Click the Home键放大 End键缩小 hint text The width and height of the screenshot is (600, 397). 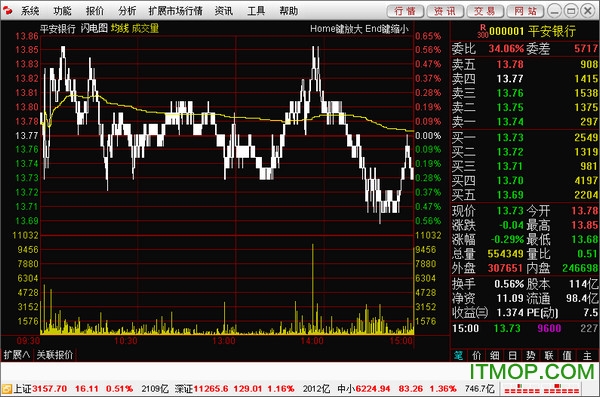click(359, 29)
